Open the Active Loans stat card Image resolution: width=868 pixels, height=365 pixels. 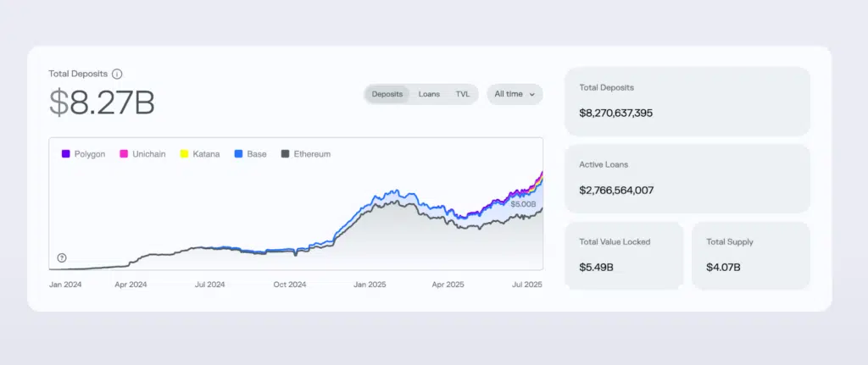pos(687,178)
